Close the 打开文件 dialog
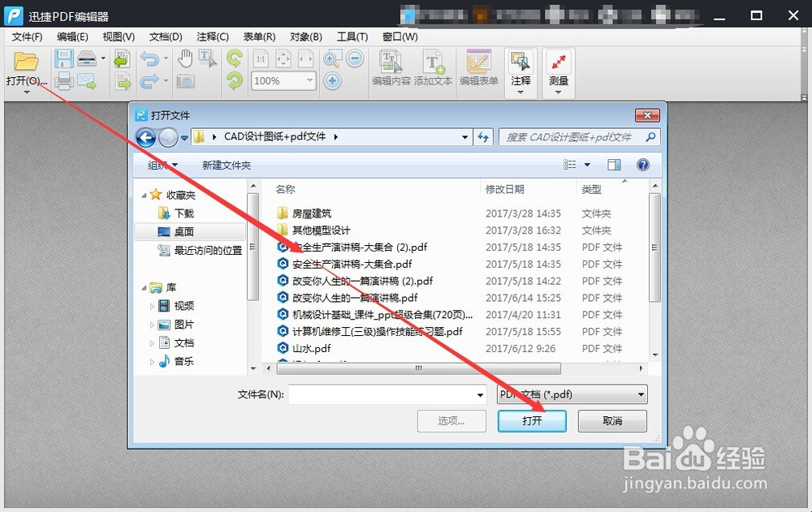 pyautogui.click(x=647, y=115)
